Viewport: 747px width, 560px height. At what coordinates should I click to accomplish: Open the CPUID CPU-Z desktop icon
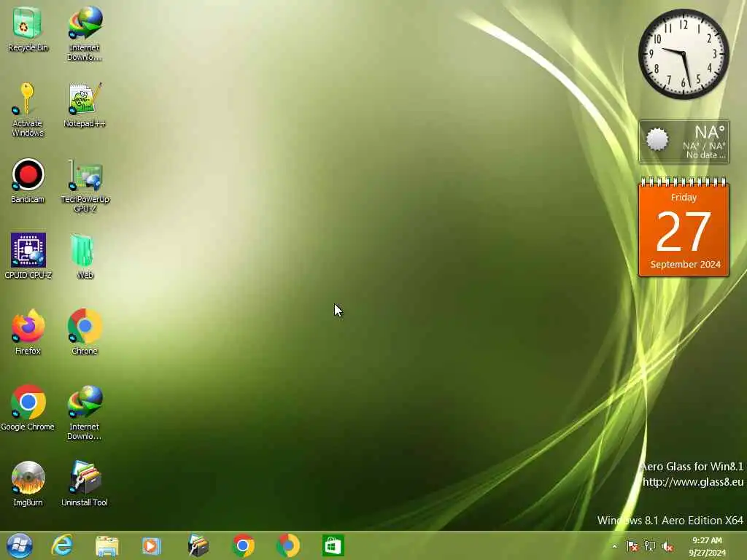tap(28, 256)
